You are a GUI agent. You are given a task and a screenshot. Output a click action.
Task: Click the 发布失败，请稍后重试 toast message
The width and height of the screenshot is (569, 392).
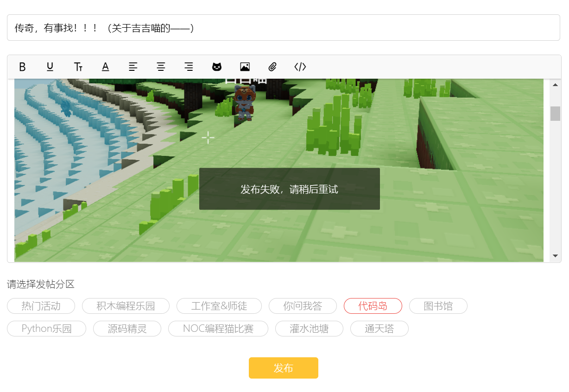click(290, 189)
